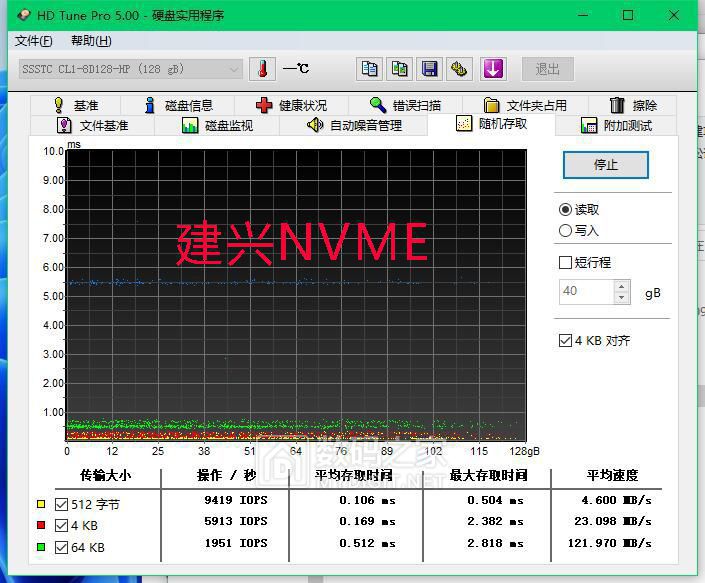
Task: Click the short stroke 40 gB input field
Action: point(586,292)
